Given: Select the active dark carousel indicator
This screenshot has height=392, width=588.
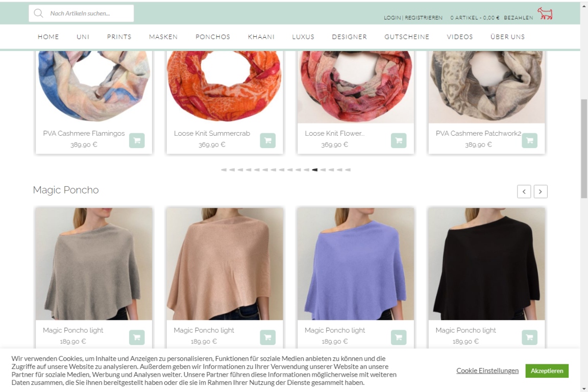Looking at the screenshot, I should click(314, 170).
